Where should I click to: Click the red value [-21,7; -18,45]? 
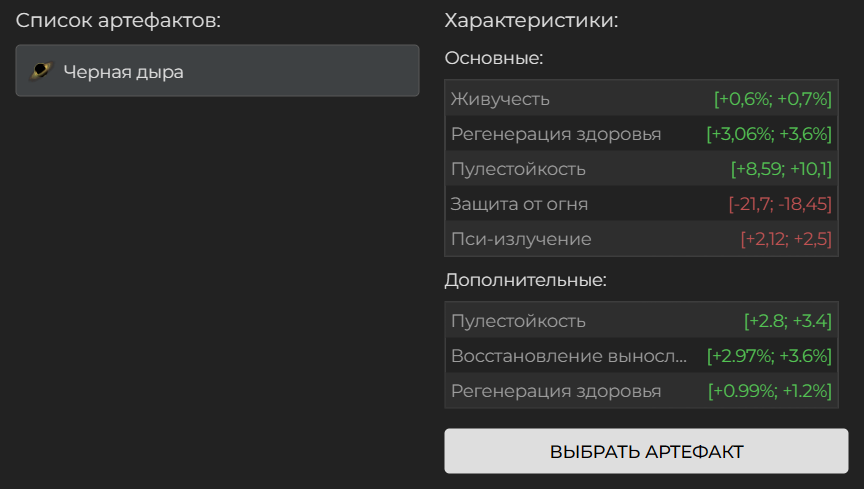(x=780, y=204)
